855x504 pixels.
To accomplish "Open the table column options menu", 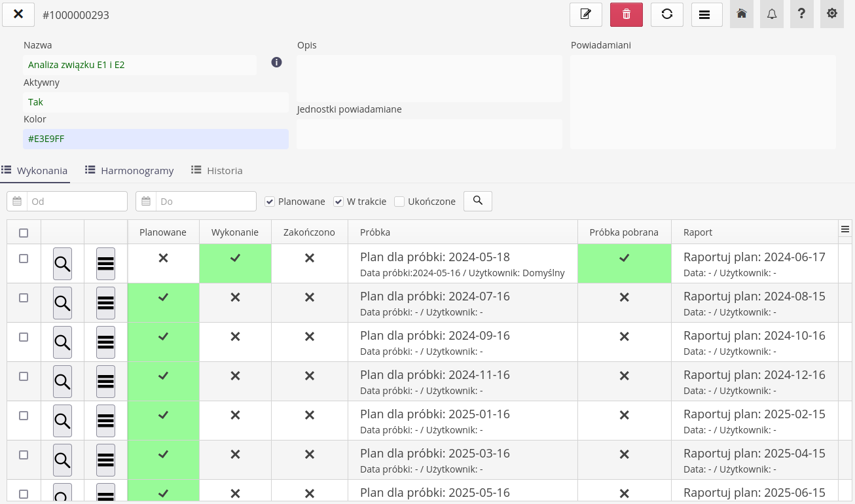I will click(845, 229).
